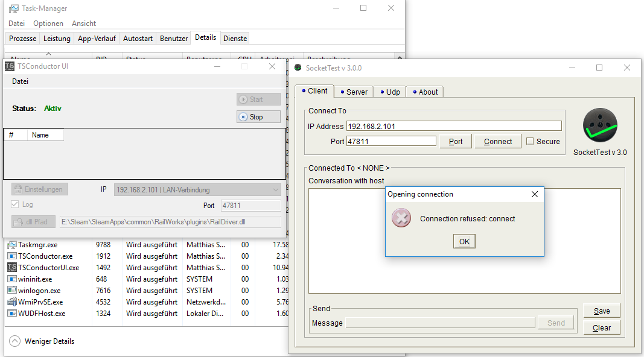The image size is (644, 357).
Task: Switch to the Autostart tab
Action: [138, 38]
